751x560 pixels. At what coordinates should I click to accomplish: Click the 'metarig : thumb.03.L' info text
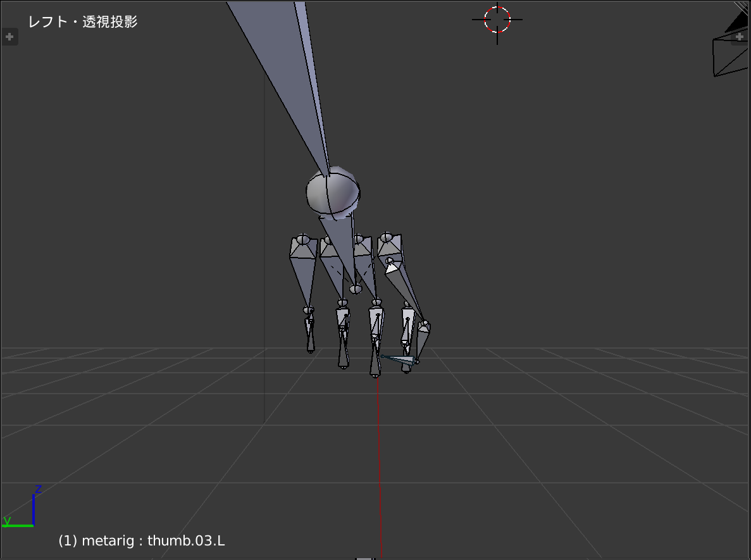coord(142,541)
